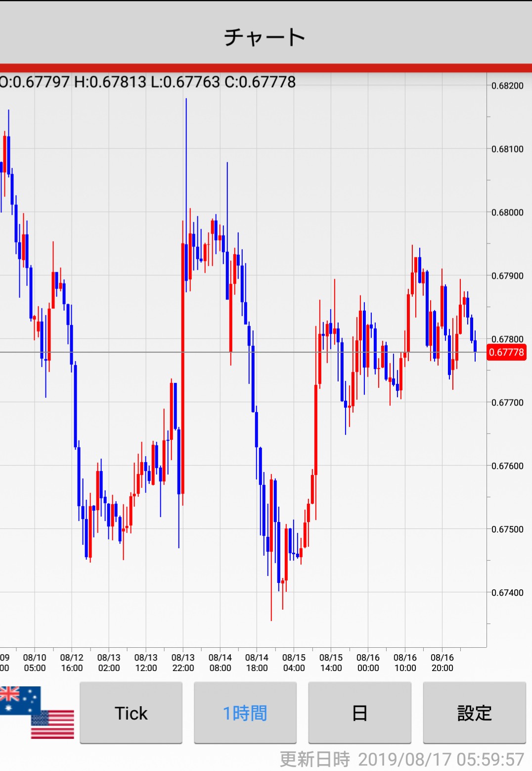Select the 08/14 18:00 time axis label
532x771 pixels.
(x=257, y=663)
